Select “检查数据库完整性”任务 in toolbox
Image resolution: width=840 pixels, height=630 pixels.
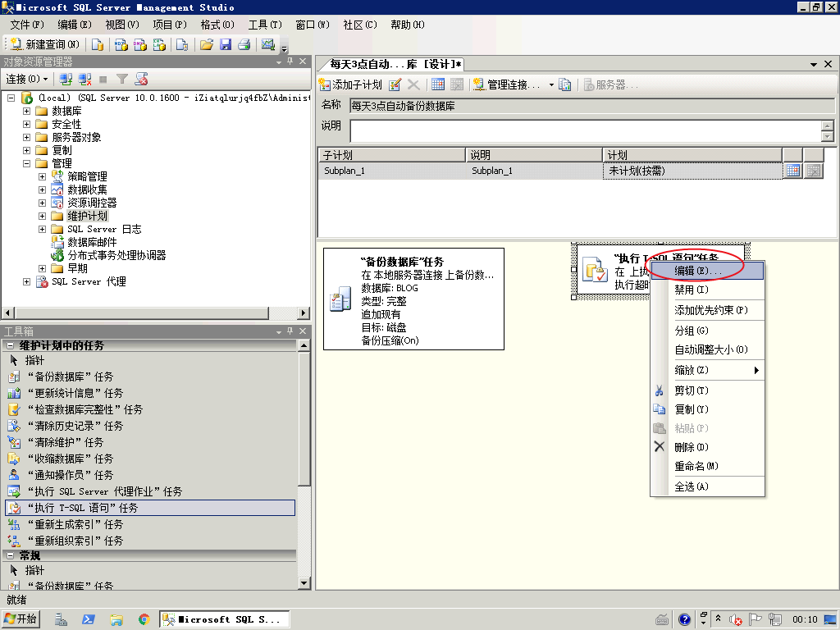[150, 410]
